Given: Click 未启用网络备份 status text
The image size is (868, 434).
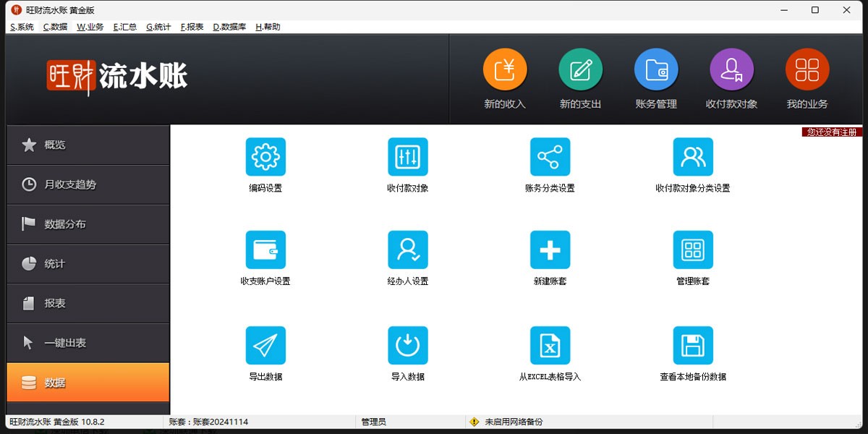Looking at the screenshot, I should pyautogui.click(x=514, y=422).
